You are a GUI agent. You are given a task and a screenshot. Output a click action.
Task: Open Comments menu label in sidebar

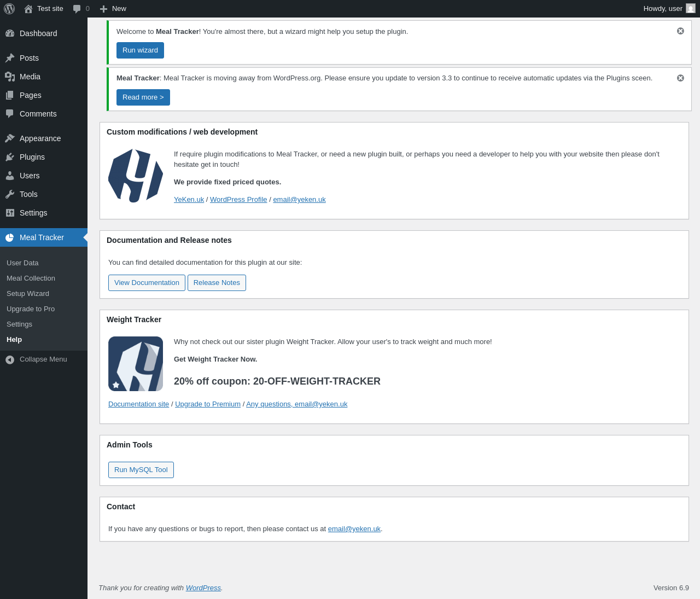point(38,114)
